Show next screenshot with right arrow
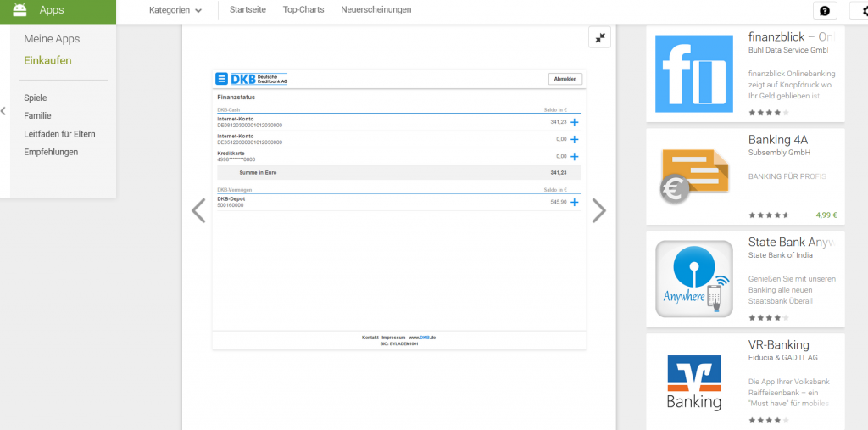 pos(599,210)
